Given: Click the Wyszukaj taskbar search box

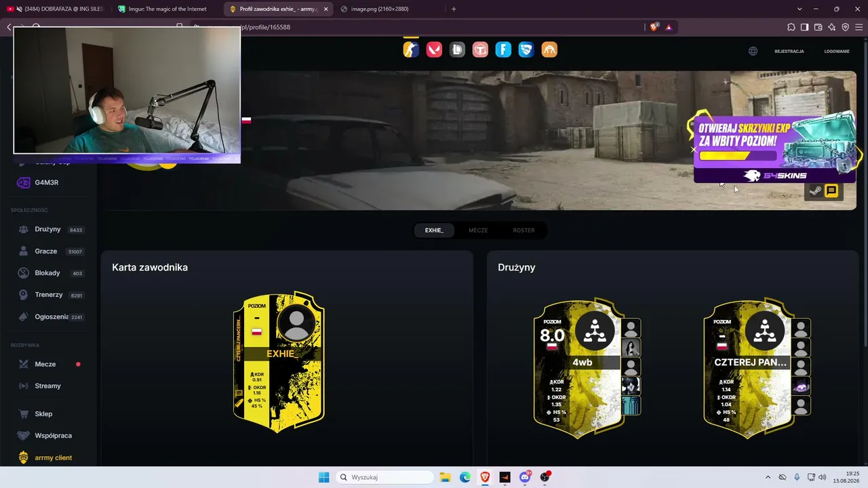Looking at the screenshot, I should point(385,477).
